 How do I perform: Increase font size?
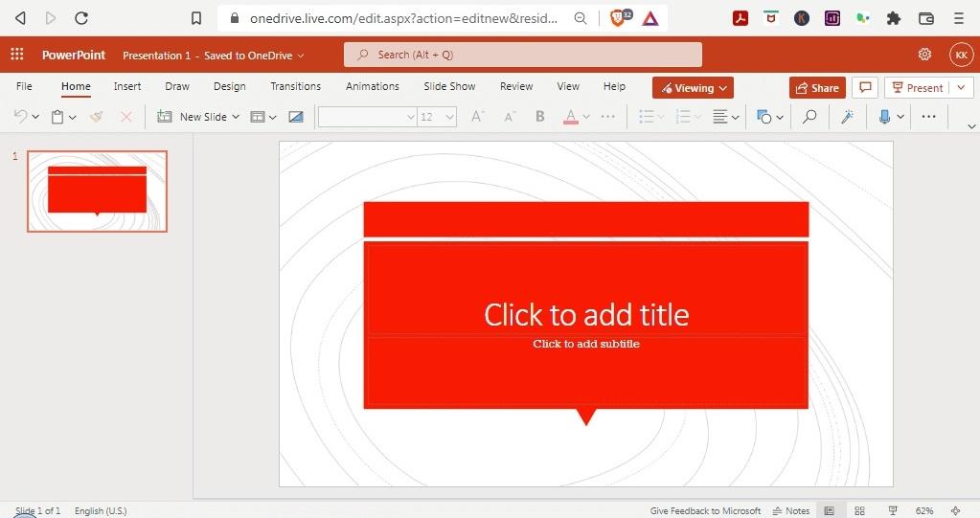point(477,116)
